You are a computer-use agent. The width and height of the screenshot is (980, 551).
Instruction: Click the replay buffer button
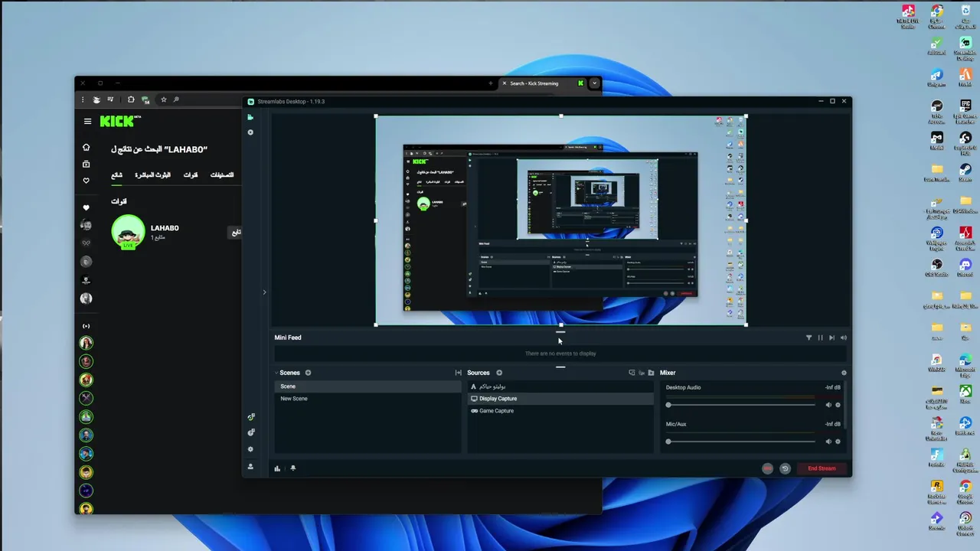coord(785,468)
